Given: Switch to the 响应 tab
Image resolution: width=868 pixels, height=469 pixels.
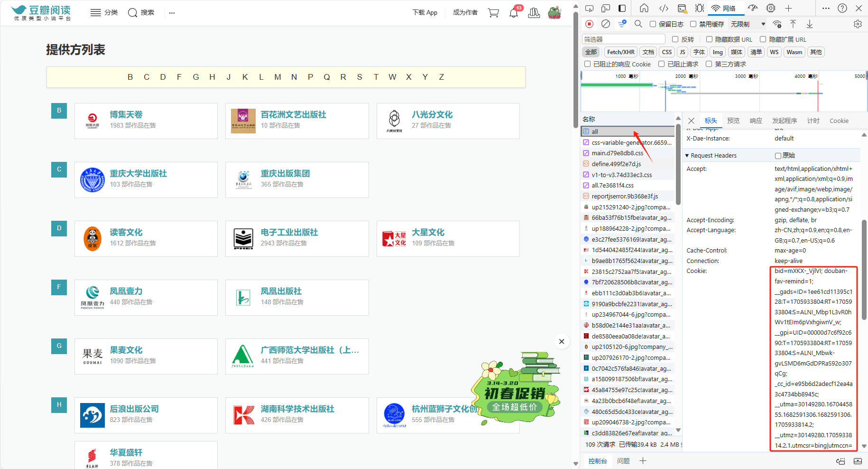Looking at the screenshot, I should (756, 121).
